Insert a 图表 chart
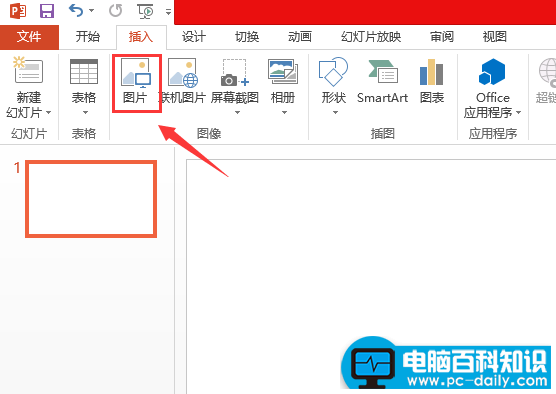 click(432, 81)
